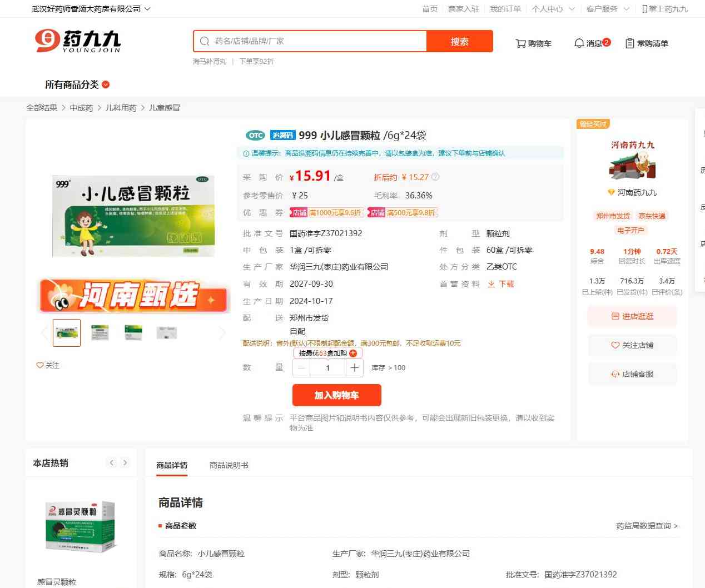The height and width of the screenshot is (588, 705).
Task: Decrease quantity with the minus button
Action: click(x=301, y=368)
